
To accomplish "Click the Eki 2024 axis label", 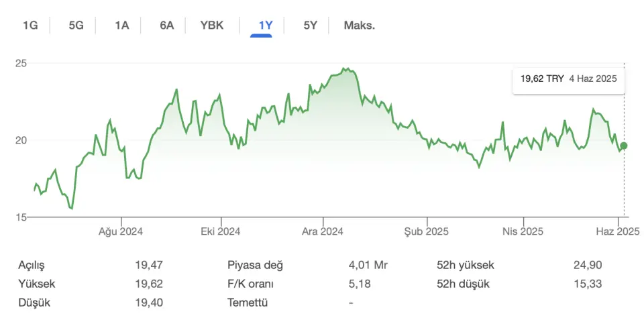I will (221, 231).
